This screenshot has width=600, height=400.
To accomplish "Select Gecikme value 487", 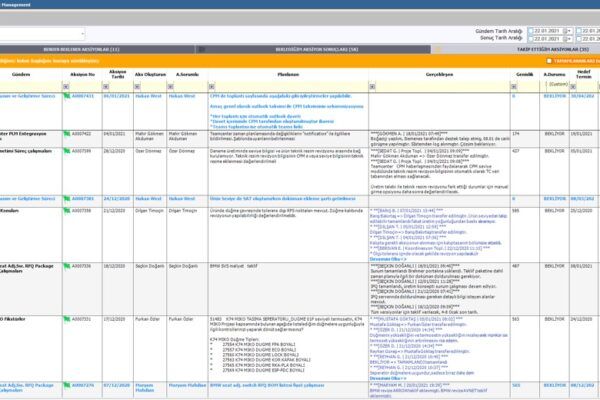I will coord(515,266).
